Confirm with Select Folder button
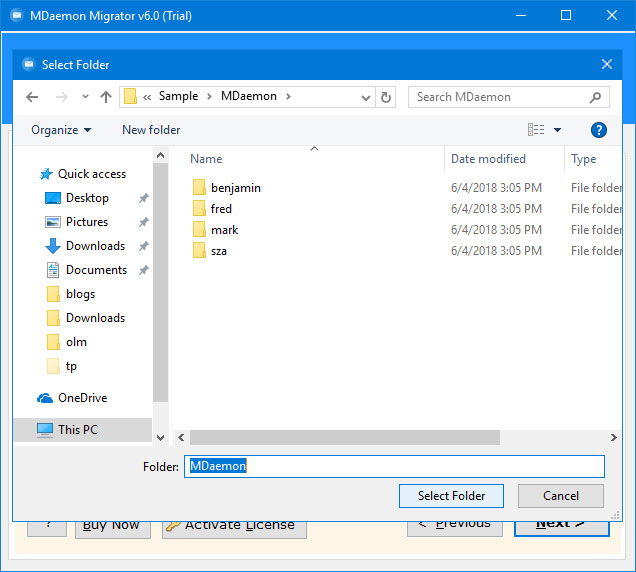Viewport: 636px width, 572px height. pyautogui.click(x=451, y=496)
